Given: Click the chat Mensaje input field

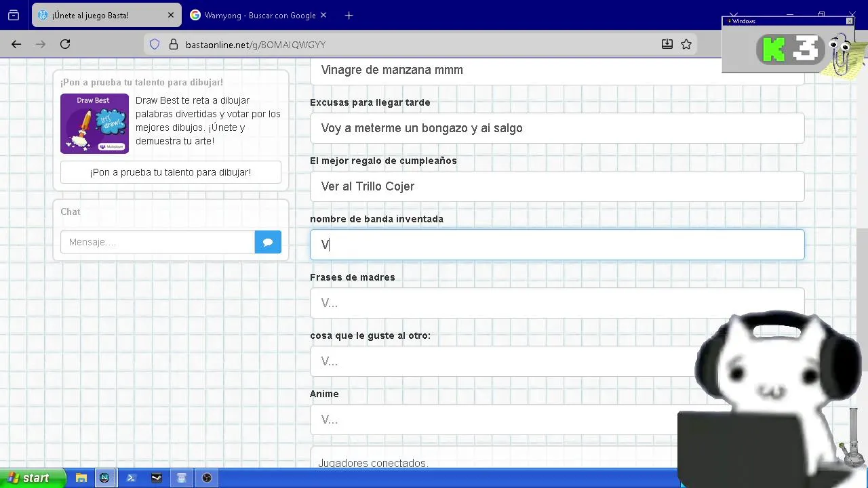Looking at the screenshot, I should coord(157,242).
